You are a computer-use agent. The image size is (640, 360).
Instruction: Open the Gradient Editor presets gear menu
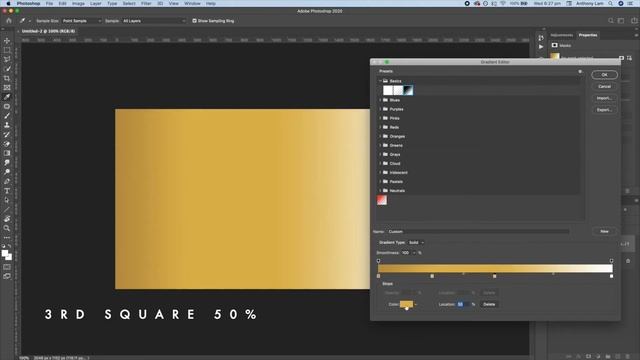[580, 71]
